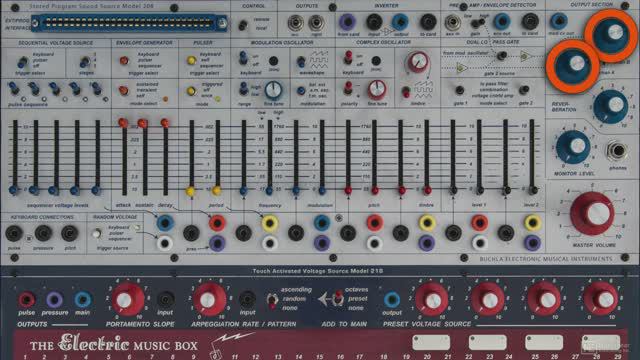Screen dimensions: 640x360
Task: Click the blue preset voltage source output jack
Action: point(392,300)
